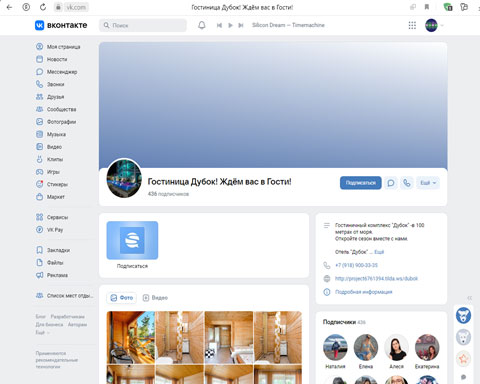Click the community avatar photo
The width and height of the screenshot is (480, 384).
(124, 178)
